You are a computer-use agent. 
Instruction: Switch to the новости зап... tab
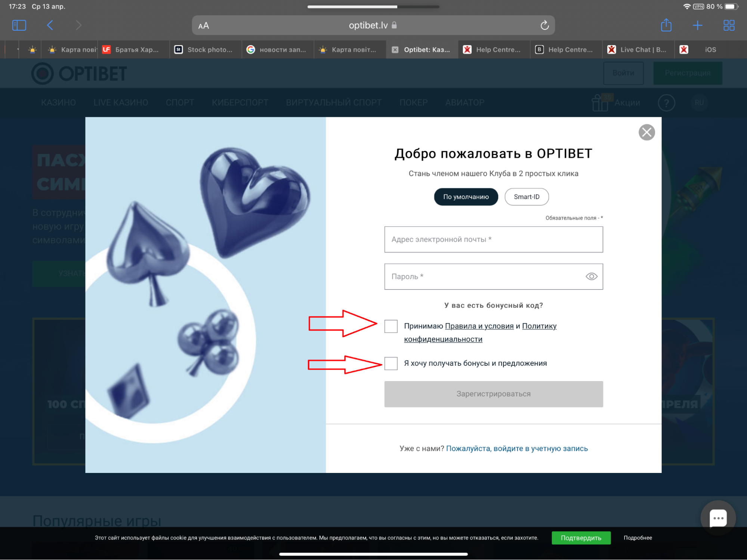[x=278, y=50]
